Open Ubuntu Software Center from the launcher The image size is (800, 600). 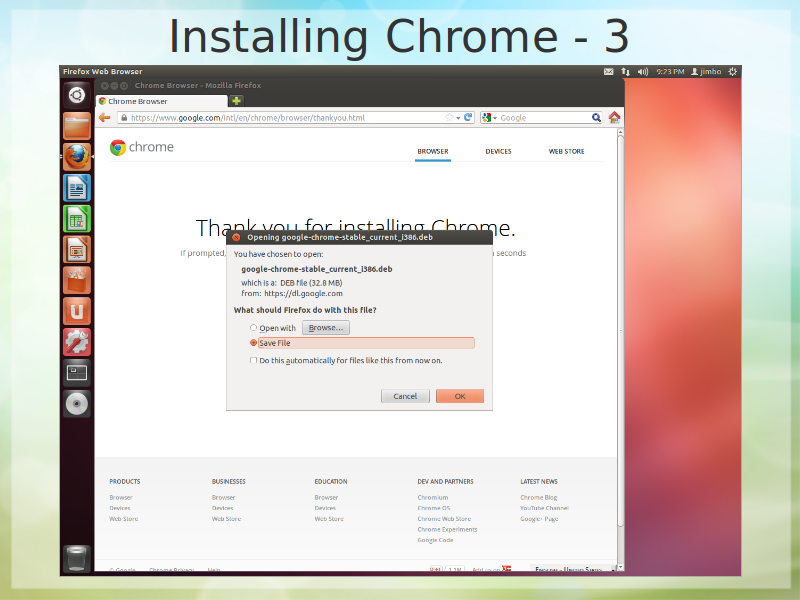[x=77, y=280]
